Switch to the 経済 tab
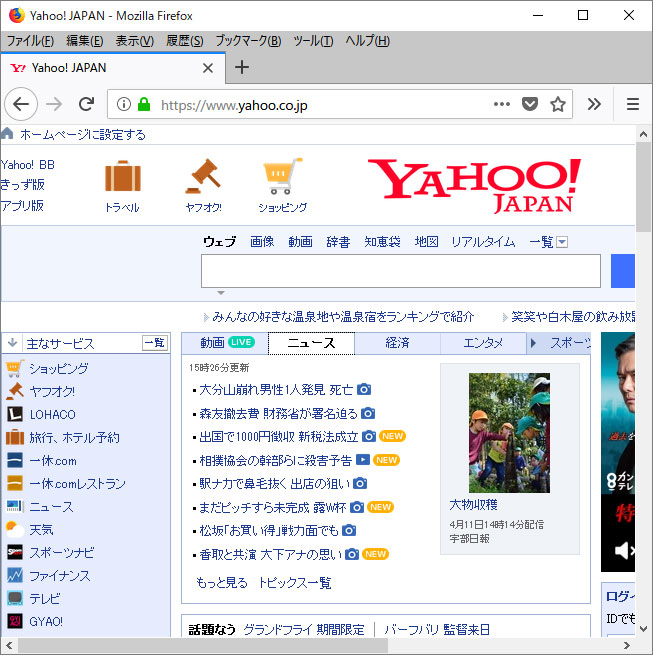This screenshot has width=653, height=655. click(x=397, y=343)
